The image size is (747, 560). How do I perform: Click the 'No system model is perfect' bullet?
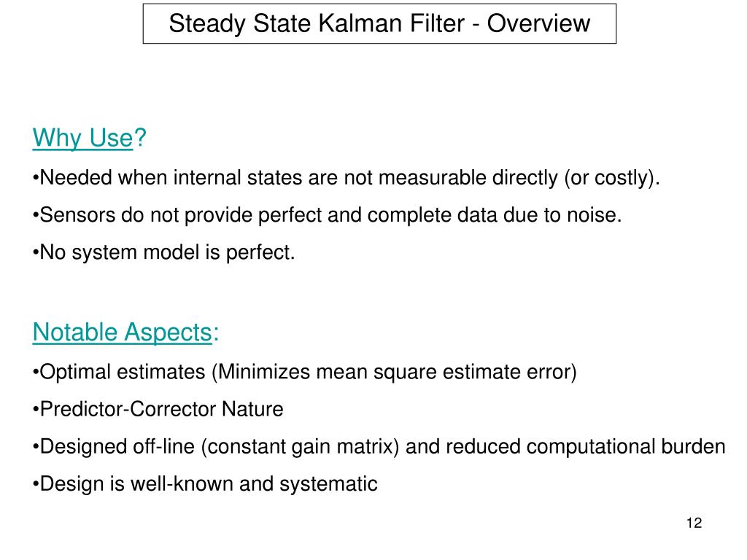coord(164,252)
